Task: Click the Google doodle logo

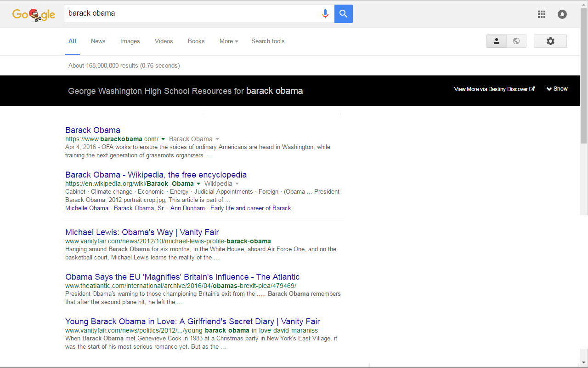Action: (x=34, y=14)
